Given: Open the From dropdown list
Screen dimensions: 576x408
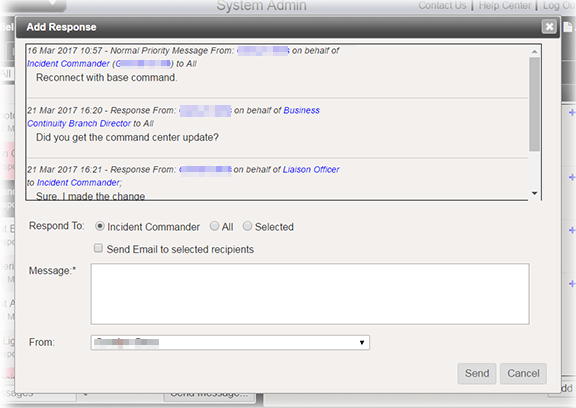Looking at the screenshot, I should (230, 342).
